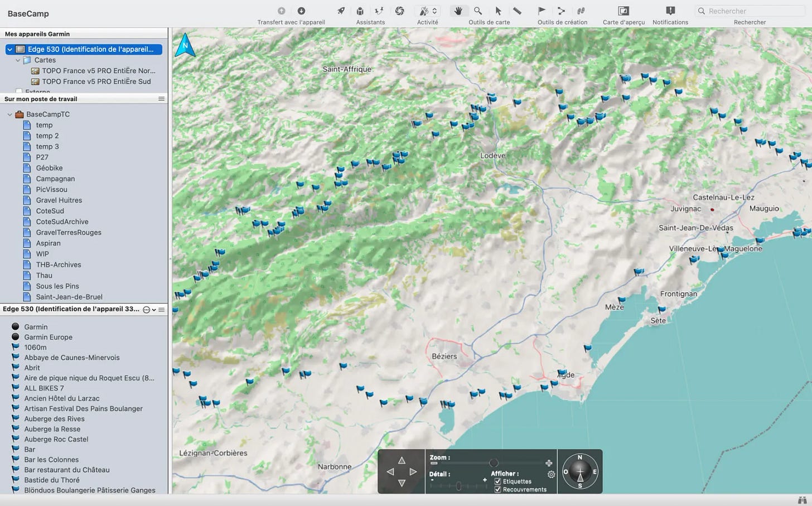This screenshot has height=506, width=812.
Task: Select the hand pan map tool
Action: pos(458,11)
